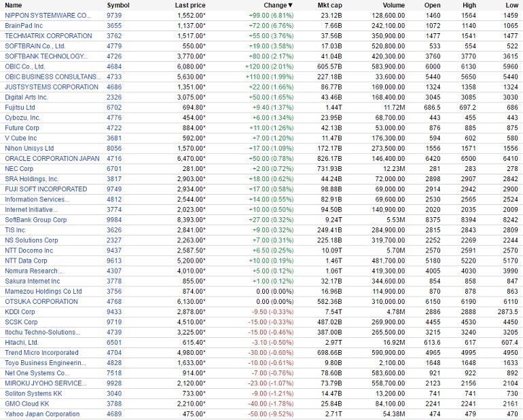Viewport: 523px width, 420px height.
Task: Open NEC Corp link
Action: coord(19,168)
